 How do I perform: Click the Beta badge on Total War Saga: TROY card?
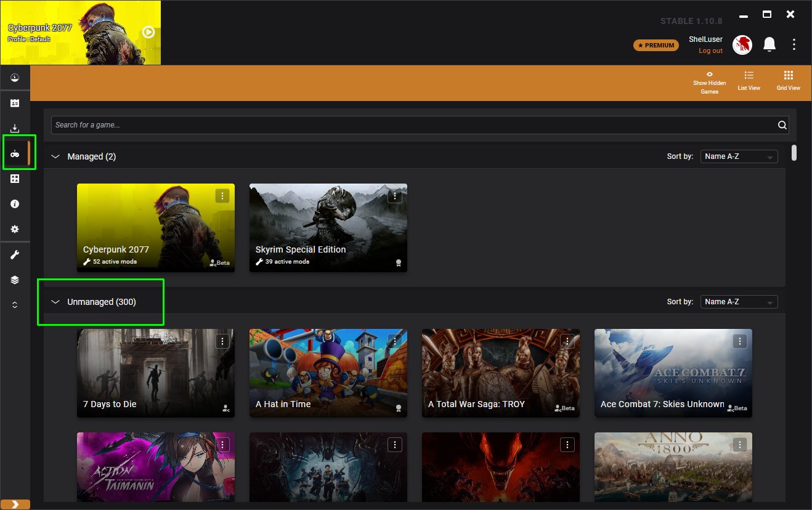click(x=564, y=408)
